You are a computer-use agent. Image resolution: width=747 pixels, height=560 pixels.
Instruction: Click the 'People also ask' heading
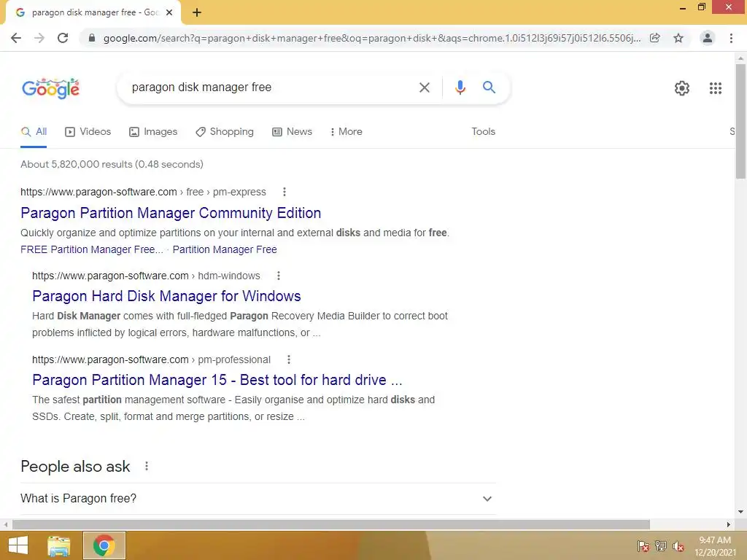75,467
